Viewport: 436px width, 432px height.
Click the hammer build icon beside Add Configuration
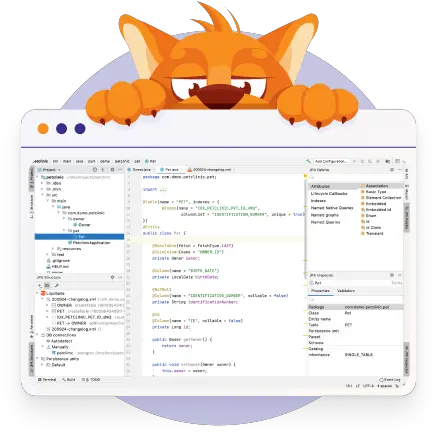308,161
